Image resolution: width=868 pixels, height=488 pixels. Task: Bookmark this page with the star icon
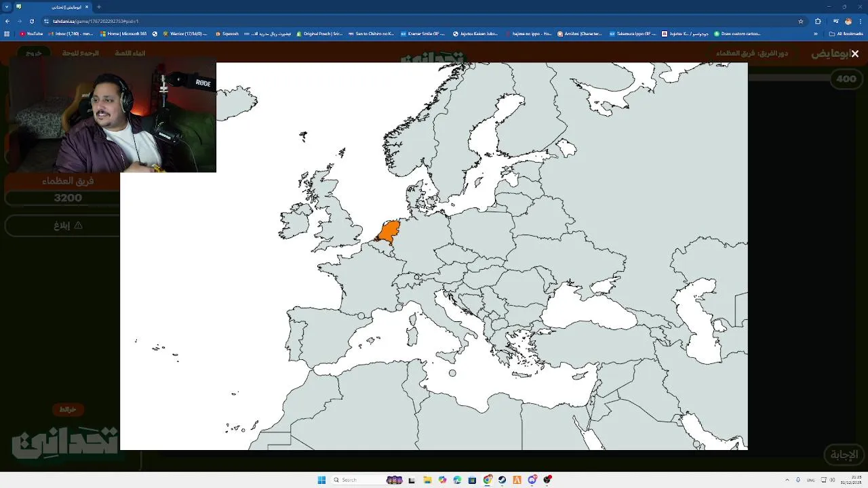click(x=801, y=21)
